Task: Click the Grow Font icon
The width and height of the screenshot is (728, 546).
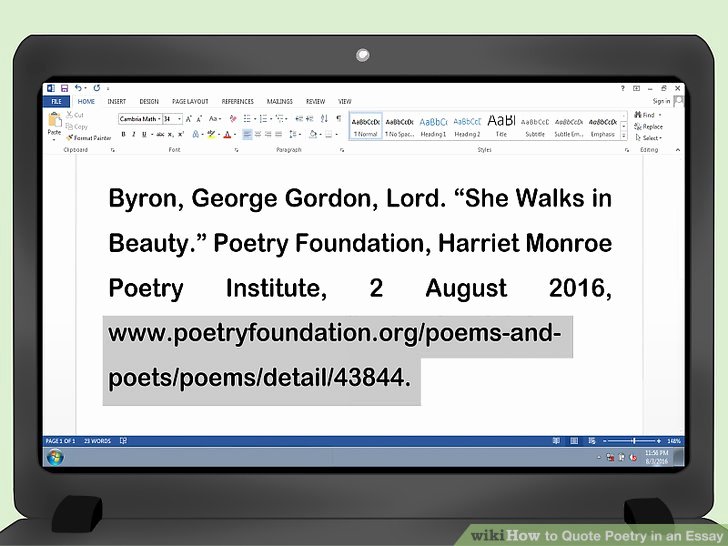Action: (x=188, y=119)
